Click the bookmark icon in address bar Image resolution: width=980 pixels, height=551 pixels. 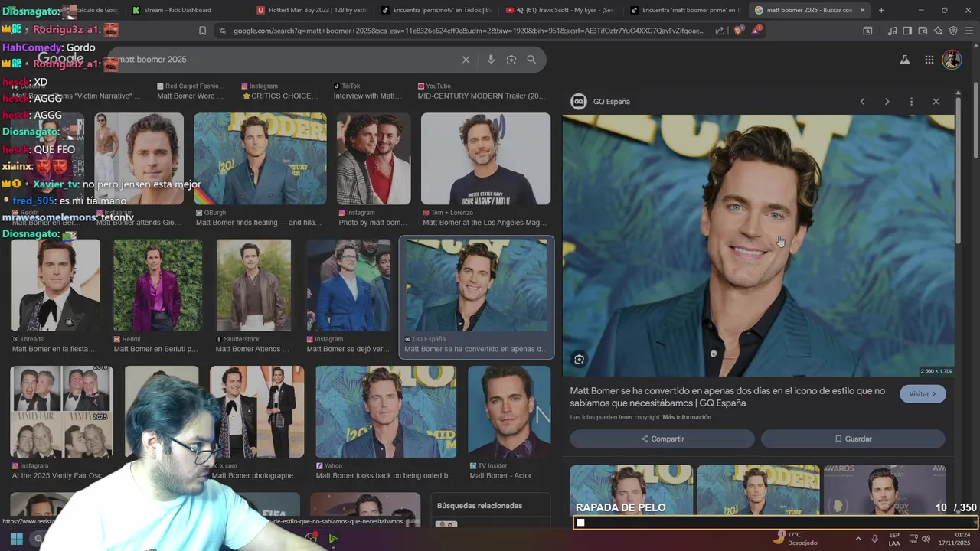coord(202,31)
